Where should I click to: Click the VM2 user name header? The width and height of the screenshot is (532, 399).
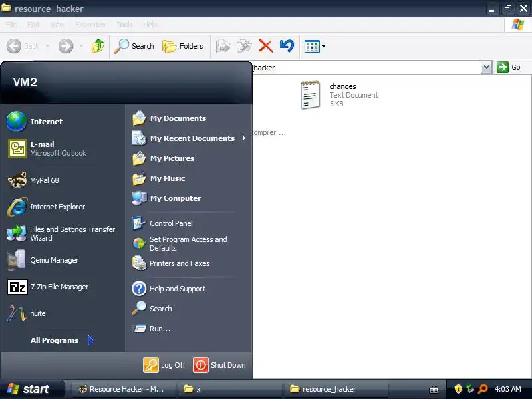point(25,82)
